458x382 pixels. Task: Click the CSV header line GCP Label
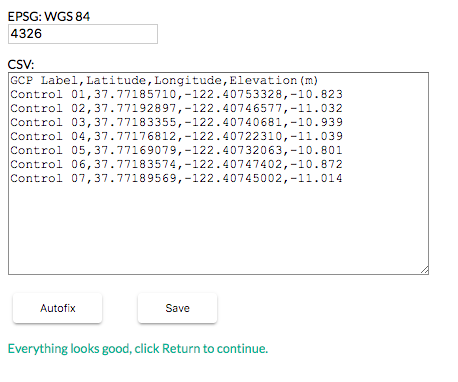tap(164, 80)
